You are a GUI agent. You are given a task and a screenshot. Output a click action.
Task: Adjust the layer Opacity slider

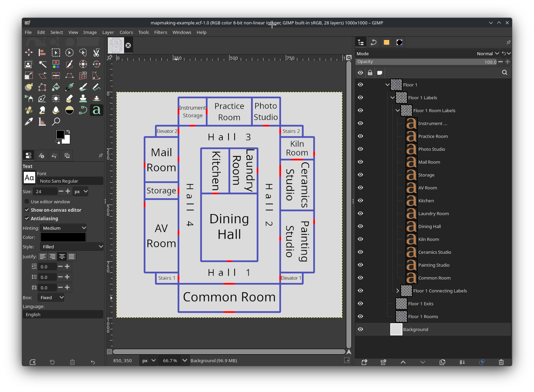(x=426, y=62)
